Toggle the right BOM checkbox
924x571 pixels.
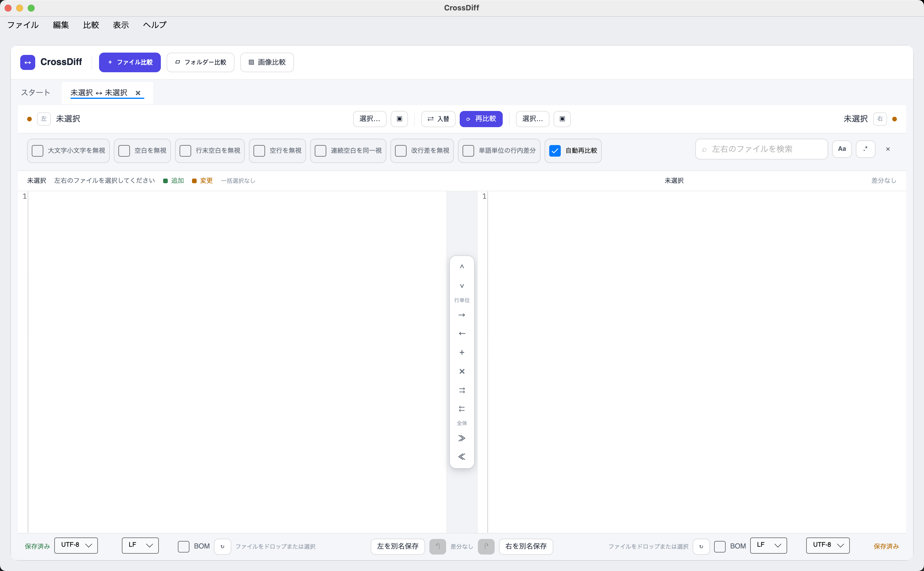pos(720,546)
